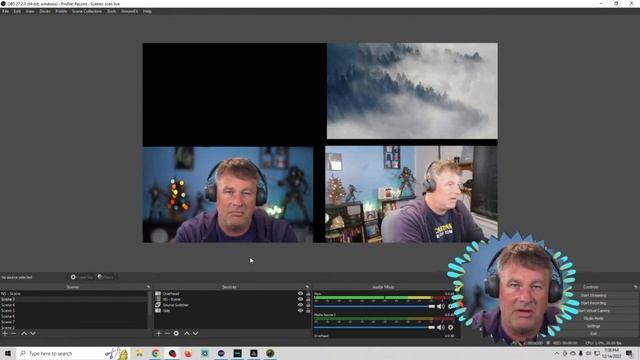Move source up in Sources list
640x360 pixels.
point(187,333)
